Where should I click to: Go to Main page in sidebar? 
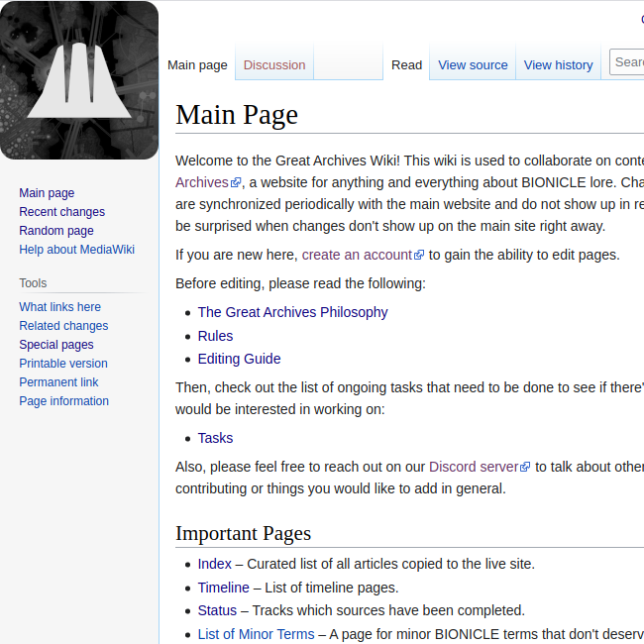(47, 193)
